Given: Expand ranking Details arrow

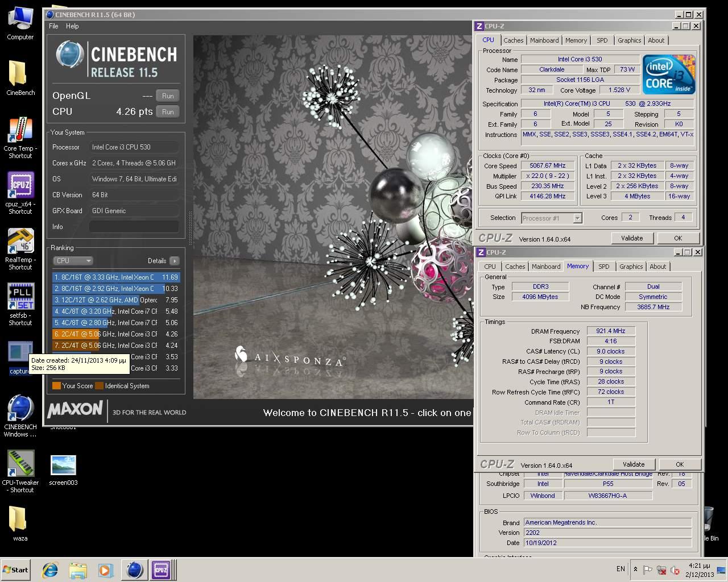Looking at the screenshot, I should pyautogui.click(x=174, y=261).
